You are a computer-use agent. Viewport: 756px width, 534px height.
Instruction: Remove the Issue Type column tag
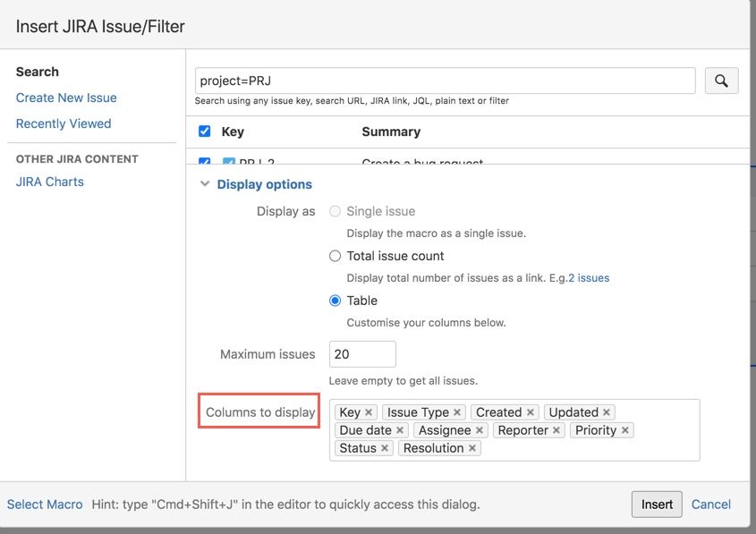coord(457,412)
